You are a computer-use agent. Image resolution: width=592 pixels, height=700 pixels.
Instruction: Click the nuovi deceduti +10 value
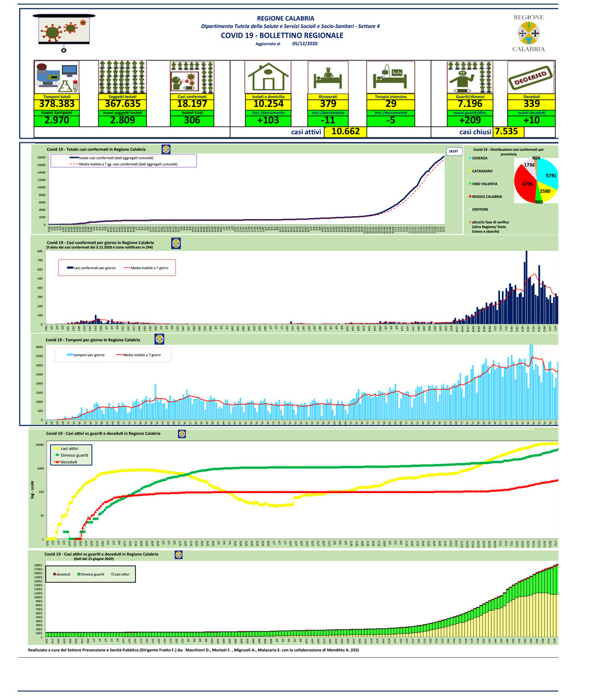(531, 120)
